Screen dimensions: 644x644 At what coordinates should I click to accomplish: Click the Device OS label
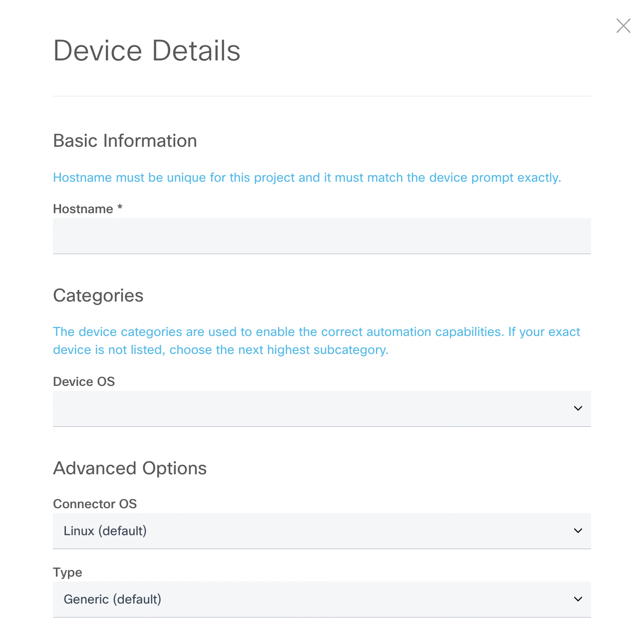click(84, 381)
